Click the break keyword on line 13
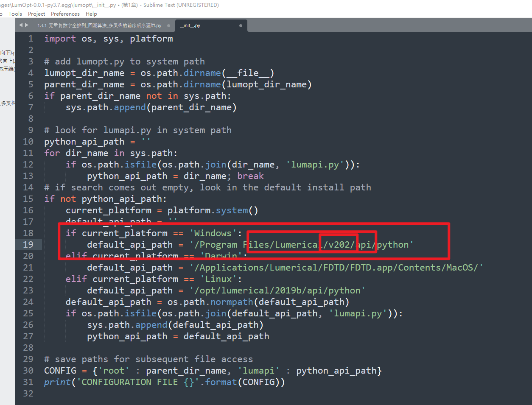 250,176
